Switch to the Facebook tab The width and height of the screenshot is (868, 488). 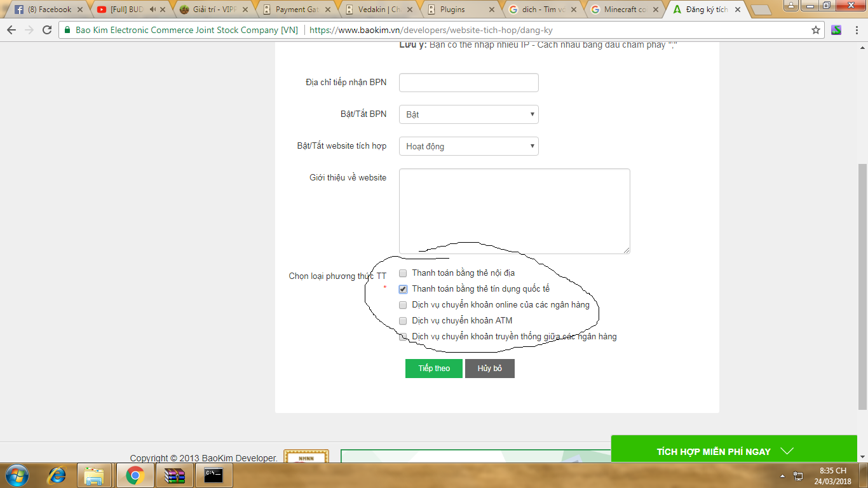[48, 10]
